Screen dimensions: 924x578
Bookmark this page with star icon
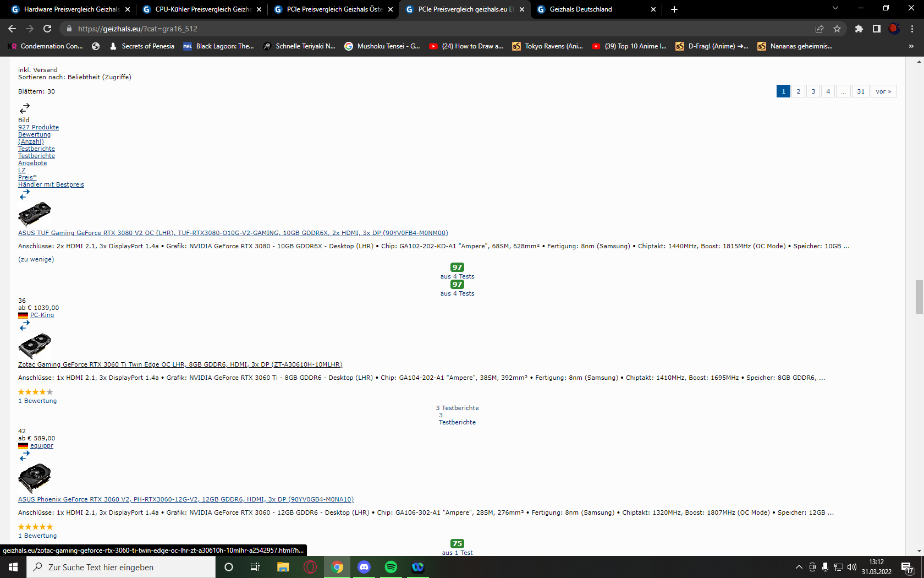click(x=837, y=29)
